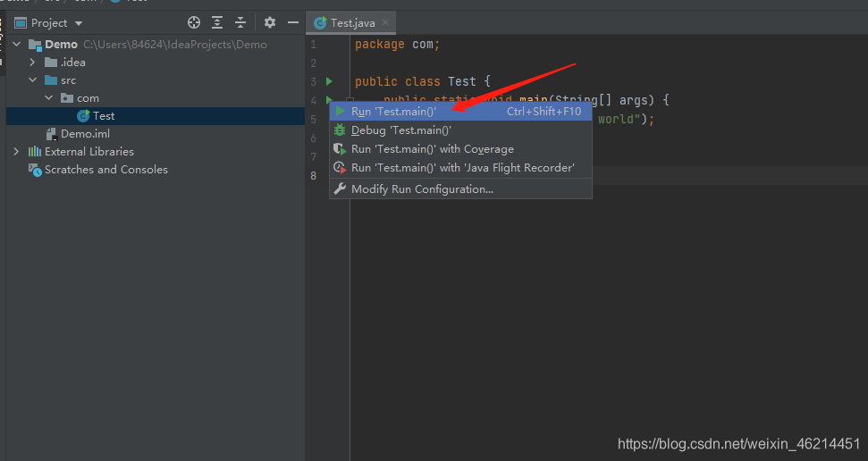The width and height of the screenshot is (868, 461).
Task: Close the Test.java tab
Action: (385, 22)
